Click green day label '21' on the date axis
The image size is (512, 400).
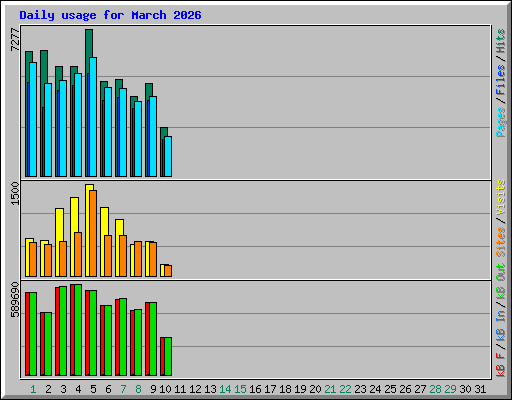330,389
